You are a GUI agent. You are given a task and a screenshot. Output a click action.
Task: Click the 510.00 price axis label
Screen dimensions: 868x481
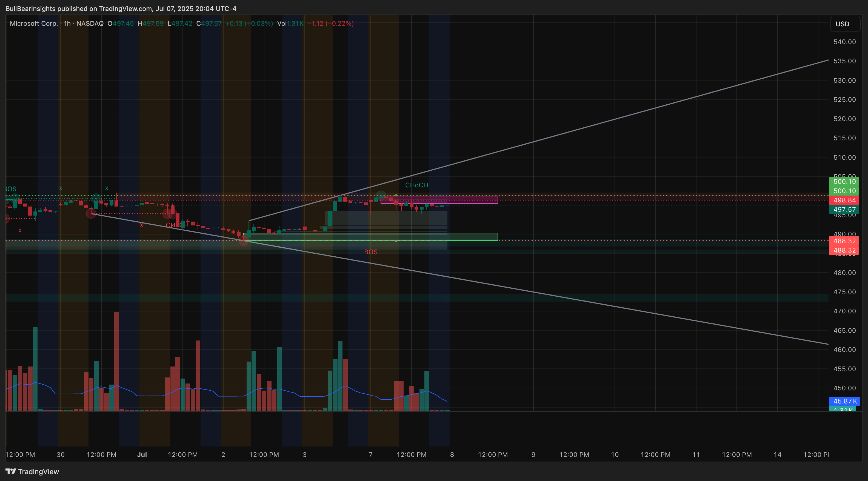844,157
